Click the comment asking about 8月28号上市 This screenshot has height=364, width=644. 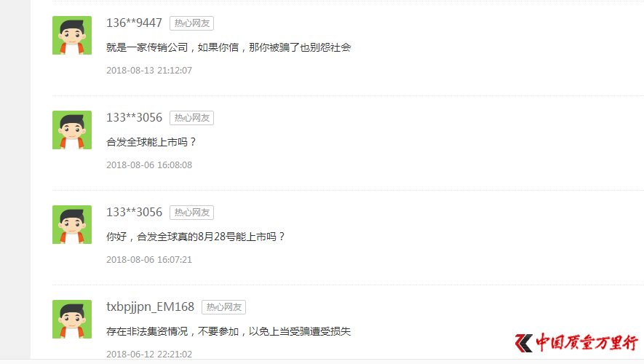196,237
